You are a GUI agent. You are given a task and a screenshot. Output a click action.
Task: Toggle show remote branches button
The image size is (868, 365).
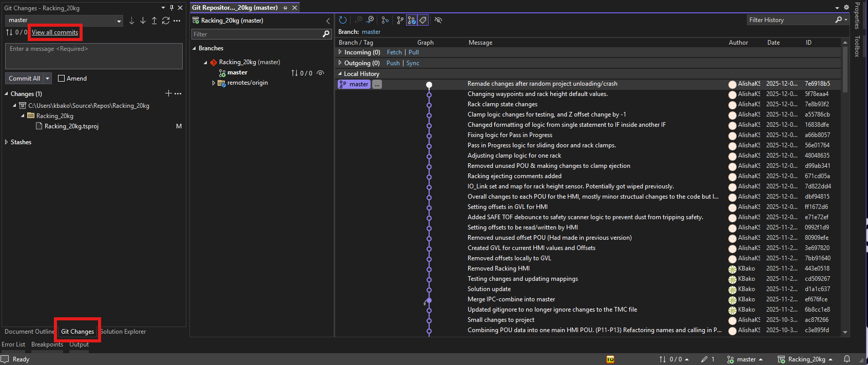pos(412,20)
